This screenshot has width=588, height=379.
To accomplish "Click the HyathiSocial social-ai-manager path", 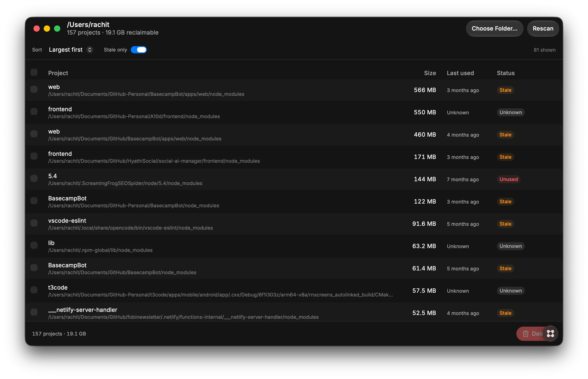I will click(x=154, y=161).
